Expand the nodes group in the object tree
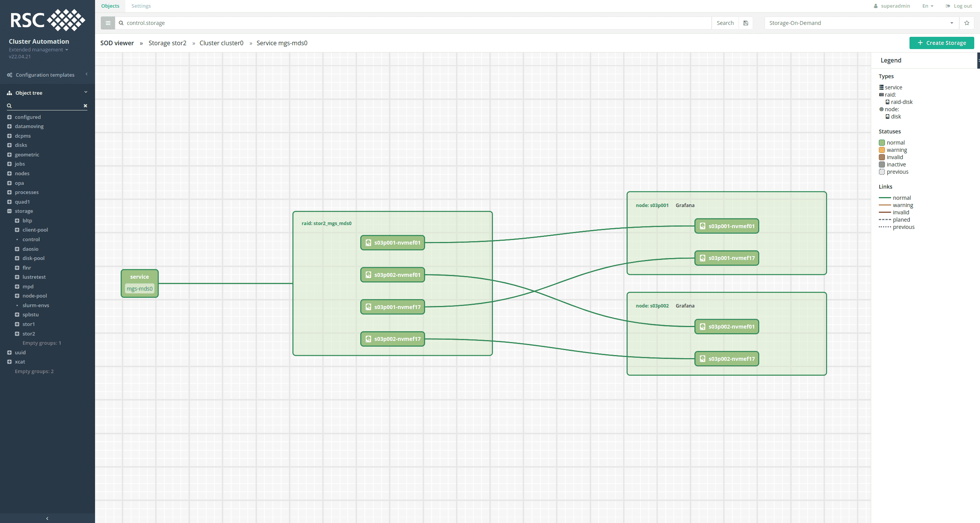Viewport: 980px width, 523px height. [x=10, y=173]
